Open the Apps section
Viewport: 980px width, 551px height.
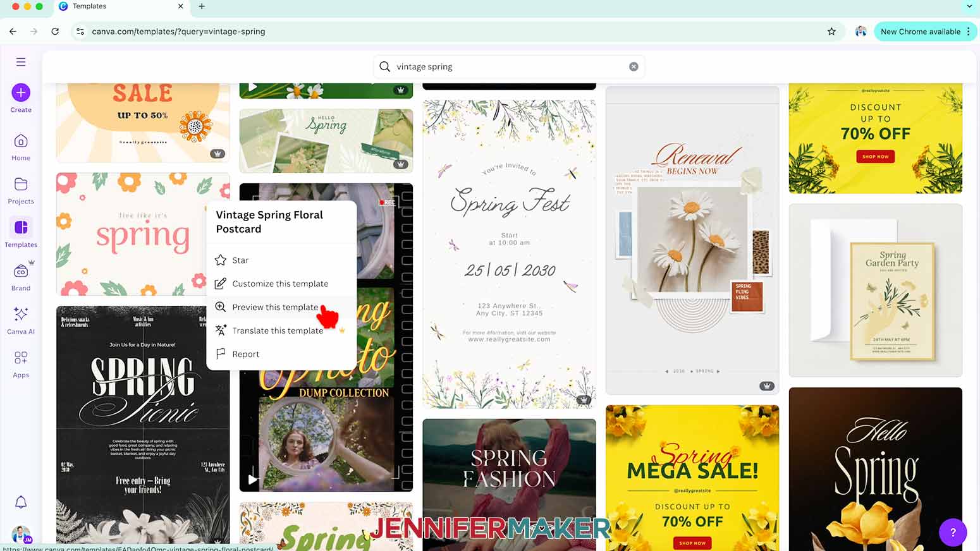[x=21, y=364]
